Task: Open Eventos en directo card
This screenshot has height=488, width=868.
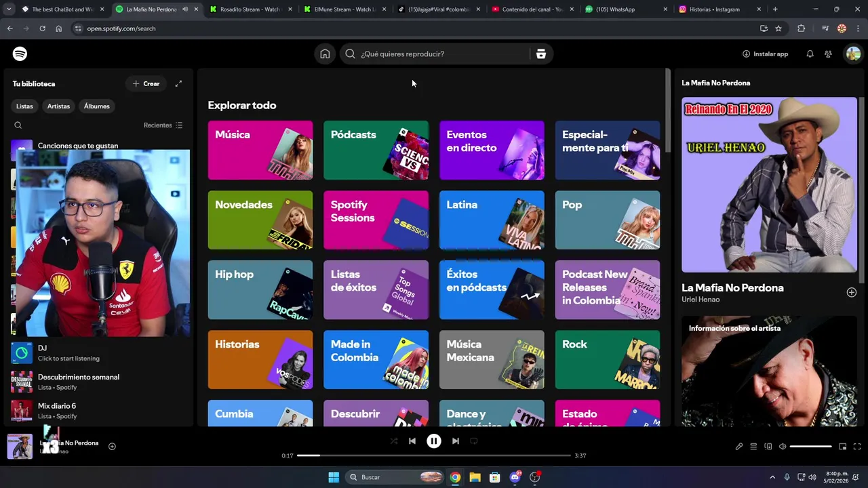Action: click(x=492, y=150)
